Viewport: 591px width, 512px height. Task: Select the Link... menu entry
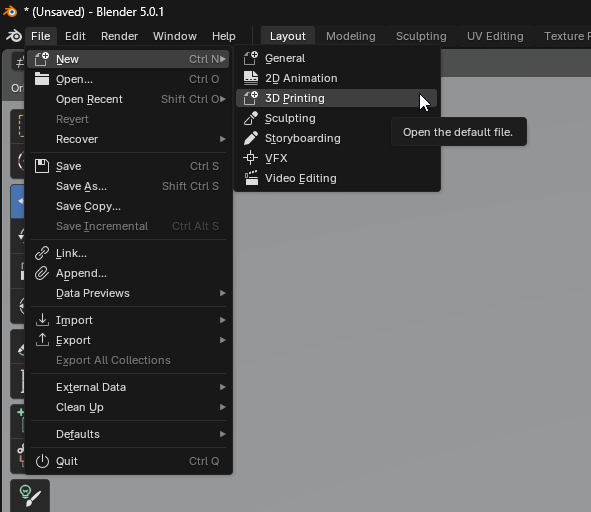click(128, 253)
